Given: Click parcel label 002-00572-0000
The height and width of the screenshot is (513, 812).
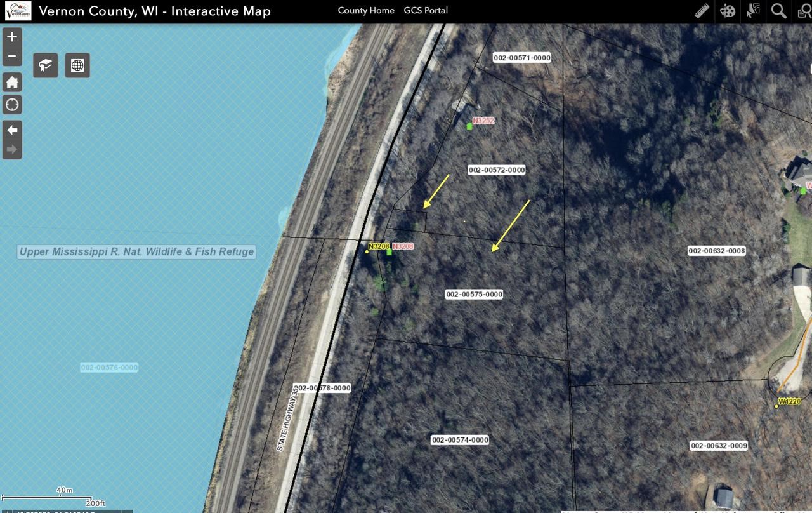Looking at the screenshot, I should coord(497,170).
